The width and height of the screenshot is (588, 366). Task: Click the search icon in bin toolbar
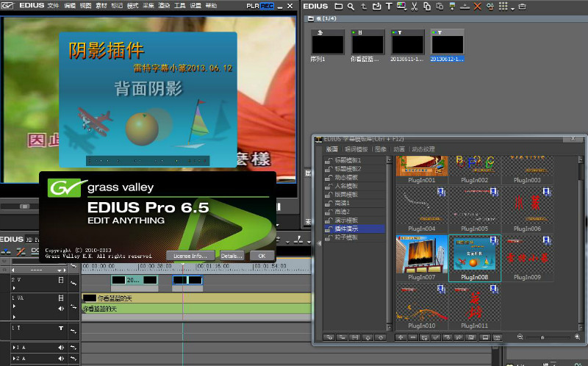(352, 7)
